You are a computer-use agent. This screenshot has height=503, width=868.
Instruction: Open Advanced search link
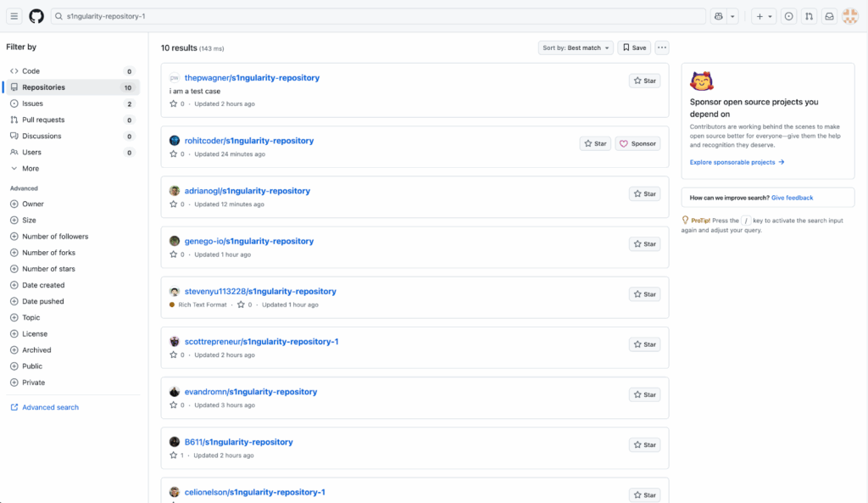[x=45, y=407]
